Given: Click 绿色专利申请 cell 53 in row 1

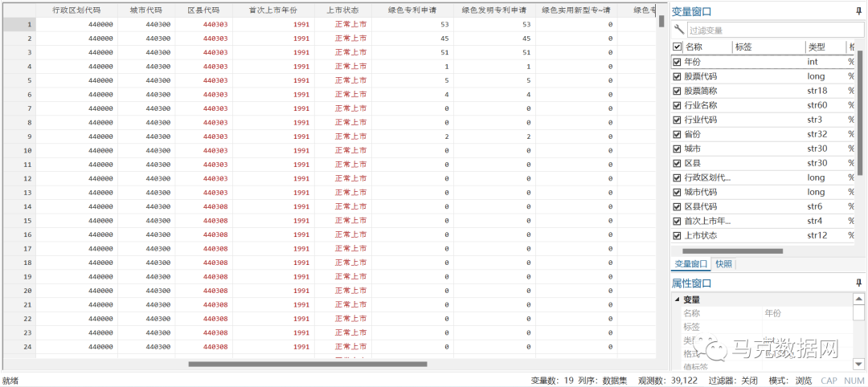Looking at the screenshot, I should pyautogui.click(x=412, y=24).
